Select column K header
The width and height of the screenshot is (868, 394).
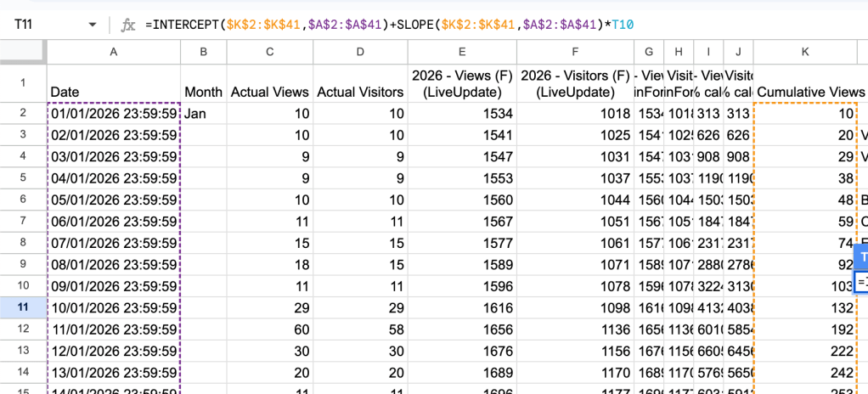(805, 53)
